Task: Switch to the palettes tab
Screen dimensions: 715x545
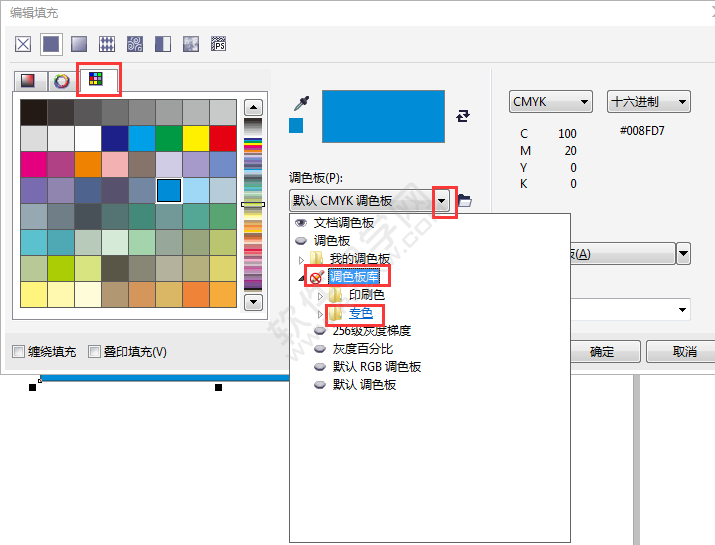Action: 96,79
